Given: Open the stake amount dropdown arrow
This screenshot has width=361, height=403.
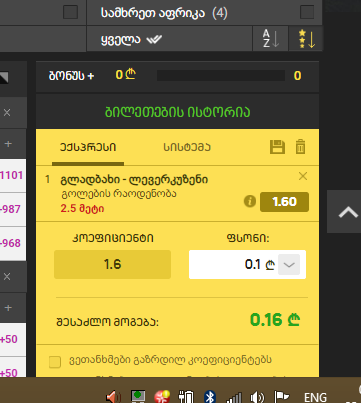Looking at the screenshot, I should (x=289, y=265).
